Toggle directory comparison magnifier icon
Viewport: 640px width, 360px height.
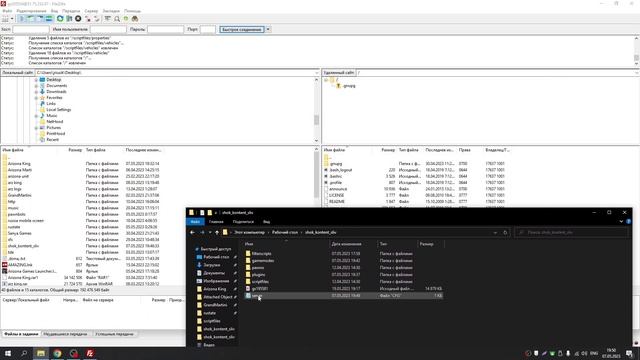(x=117, y=19)
